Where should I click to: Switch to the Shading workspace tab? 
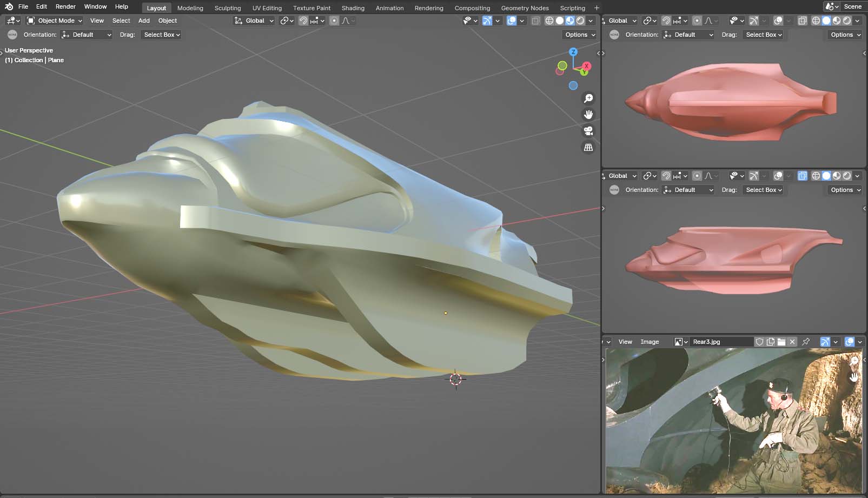pos(353,8)
